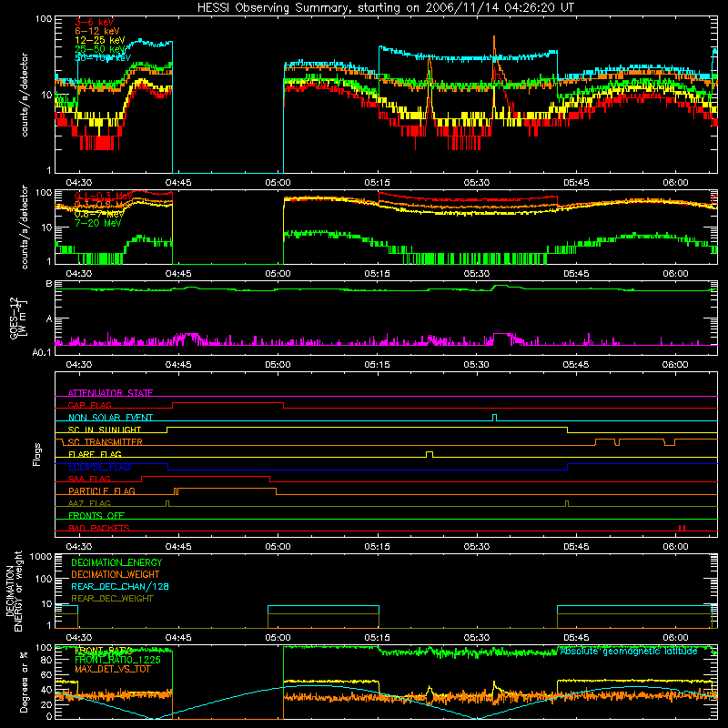This screenshot has width=728, height=728.
Task: Select the SC_IN_SUNLIGHT flag label
Action: (105, 430)
